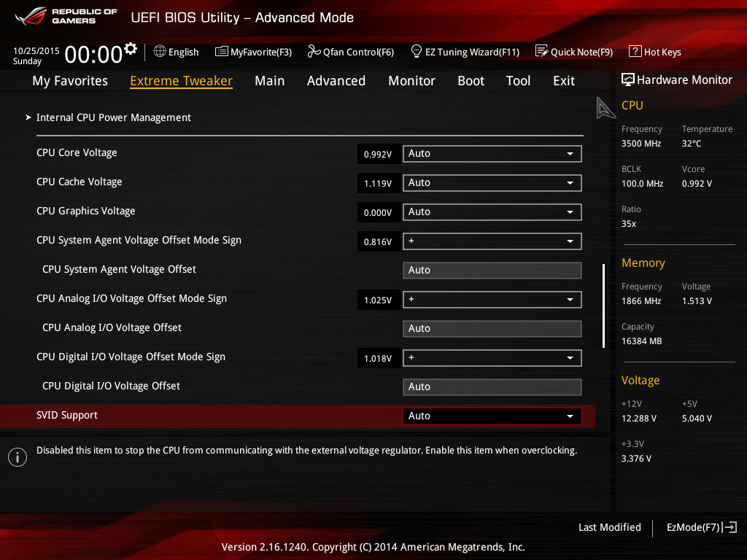The width and height of the screenshot is (747, 560).
Task: Open the Tool tab
Action: tap(519, 81)
